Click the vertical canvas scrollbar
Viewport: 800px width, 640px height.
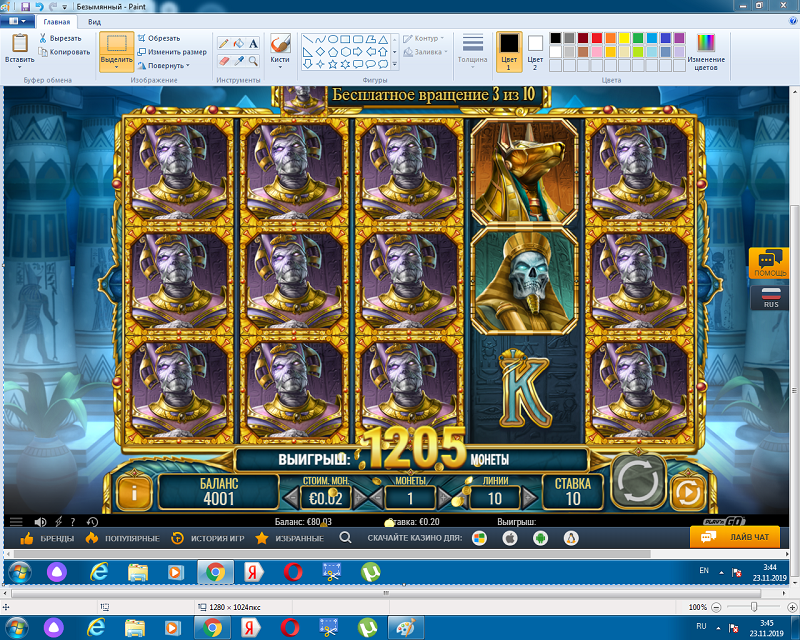point(794,391)
